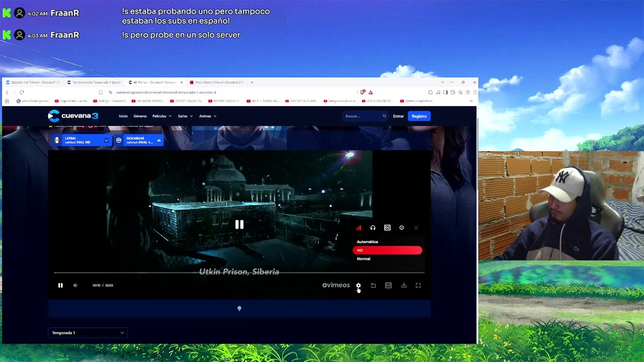This screenshot has height=362, width=644.
Task: Open the Brave Wallet icon
Action: pos(453,92)
